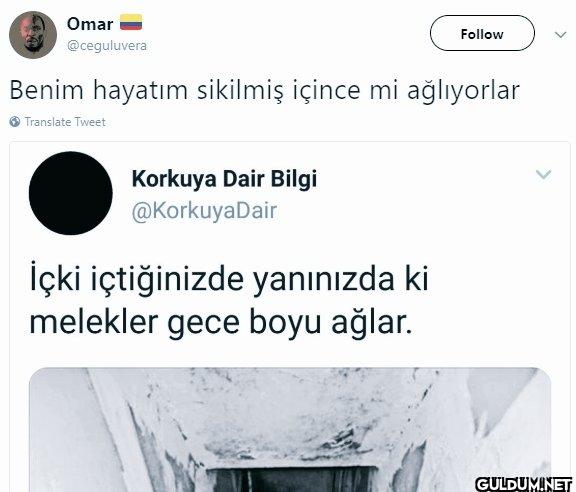Viewport: 576px width, 492px height.
Task: Click the GULDUM.NET watermark
Action: (524, 484)
